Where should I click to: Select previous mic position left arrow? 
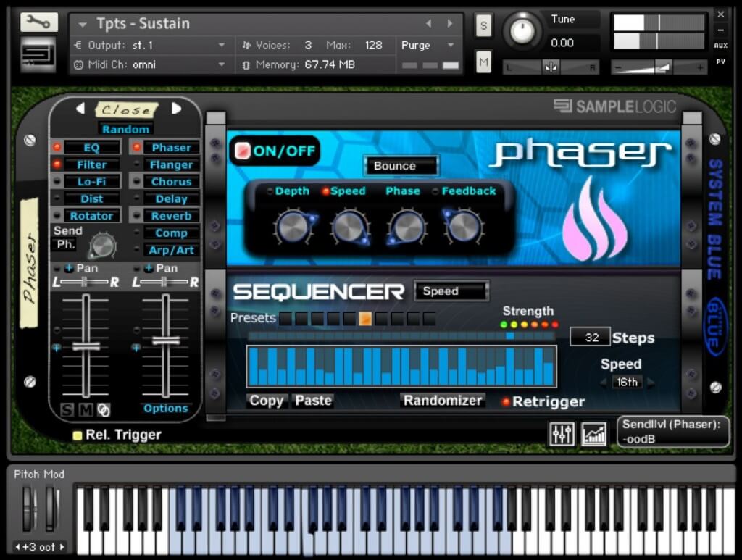[x=80, y=109]
